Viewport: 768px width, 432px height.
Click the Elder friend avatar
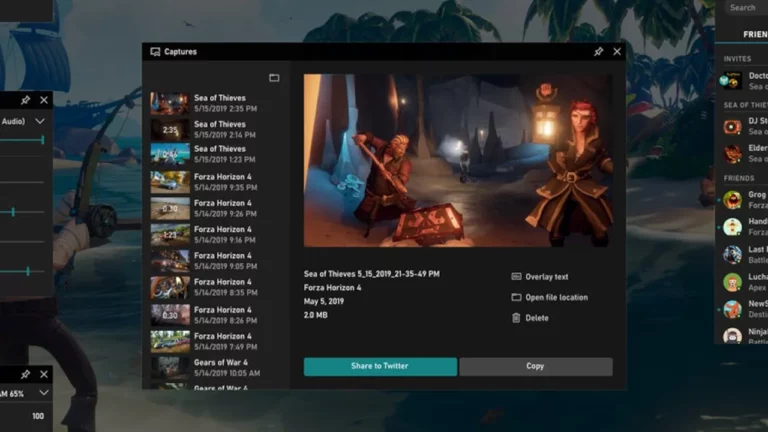732,154
